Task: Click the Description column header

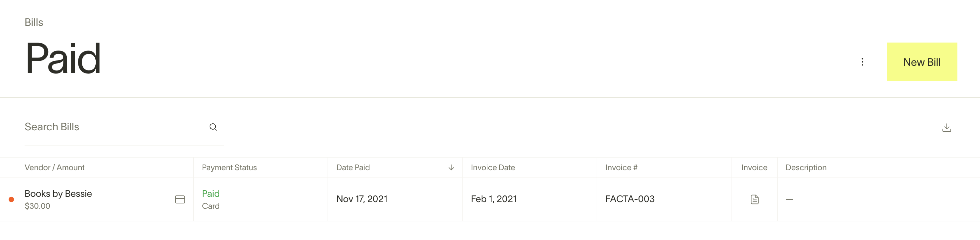Action: (x=806, y=168)
